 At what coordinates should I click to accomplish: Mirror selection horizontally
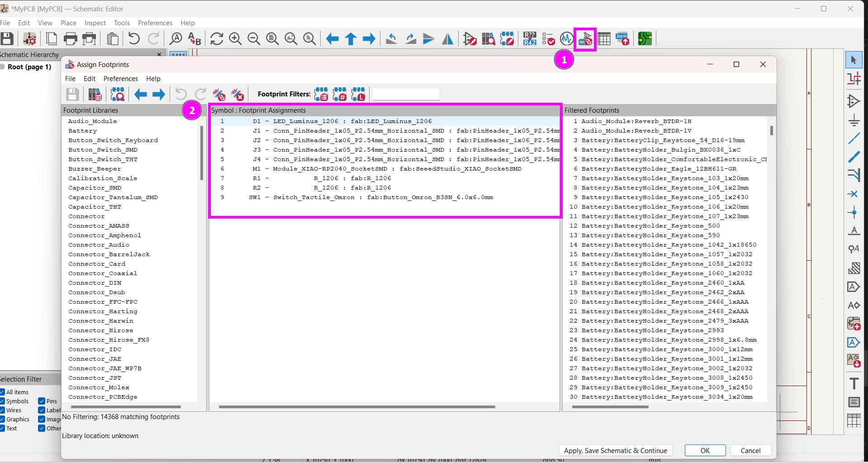(447, 39)
